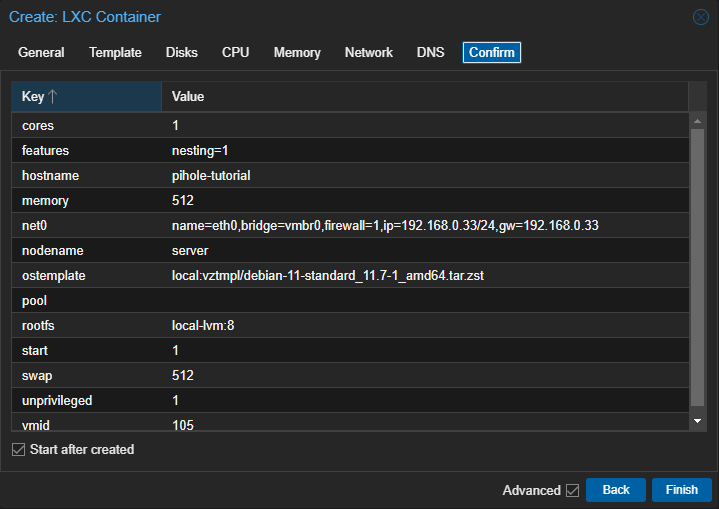Open the DNS tab
719x509 pixels.
click(430, 53)
